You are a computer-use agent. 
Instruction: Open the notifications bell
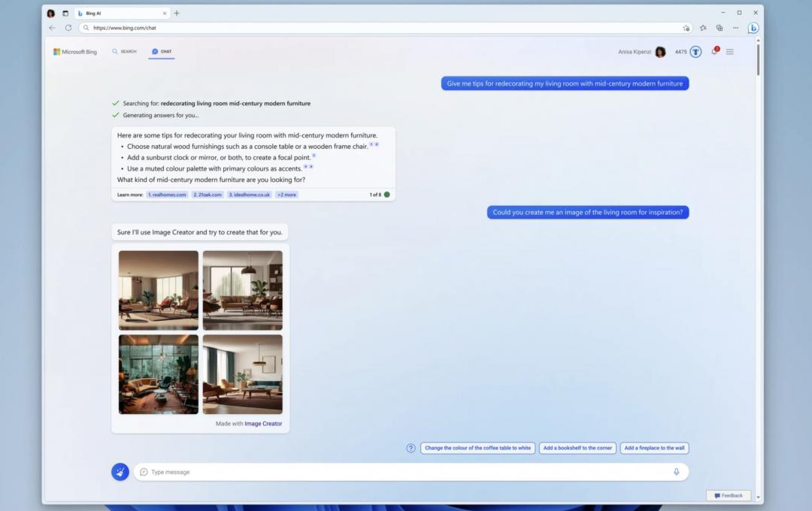(x=714, y=51)
